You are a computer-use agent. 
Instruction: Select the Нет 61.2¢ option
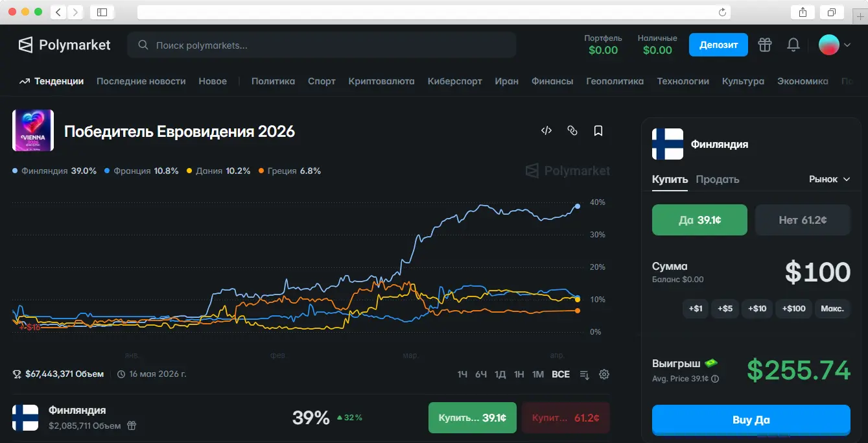[803, 220]
